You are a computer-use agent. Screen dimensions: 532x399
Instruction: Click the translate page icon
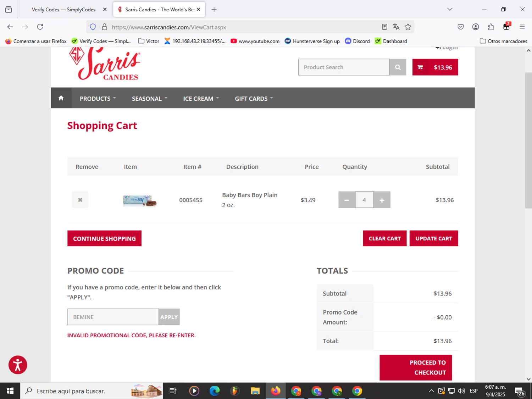396,27
